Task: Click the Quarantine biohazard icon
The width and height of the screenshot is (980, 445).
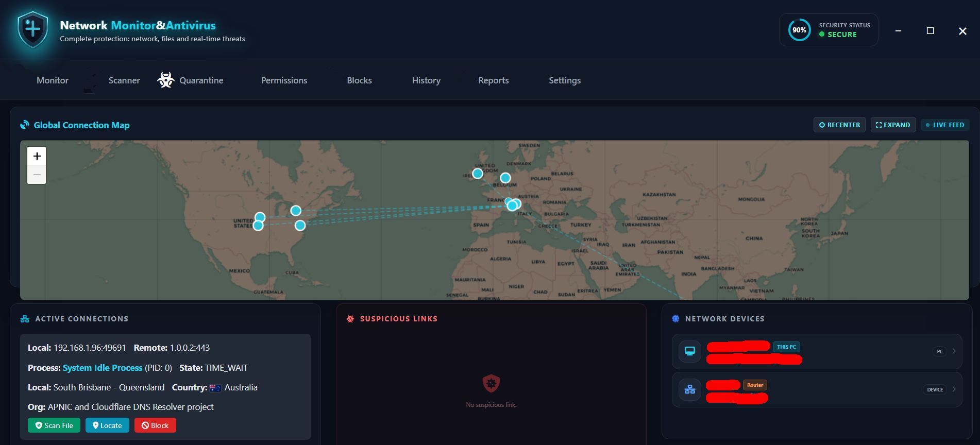Action: pos(166,80)
